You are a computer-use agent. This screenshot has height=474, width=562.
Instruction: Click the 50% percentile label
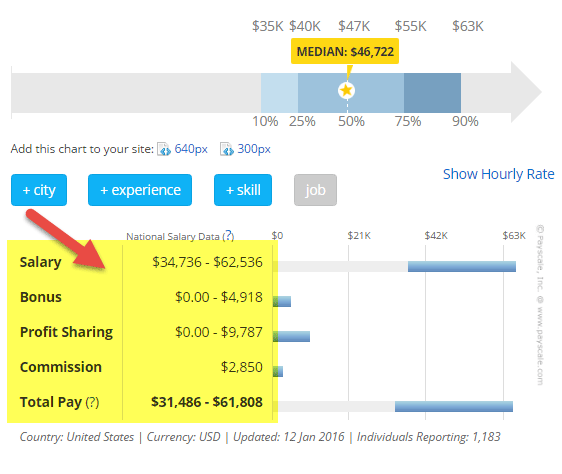point(351,122)
